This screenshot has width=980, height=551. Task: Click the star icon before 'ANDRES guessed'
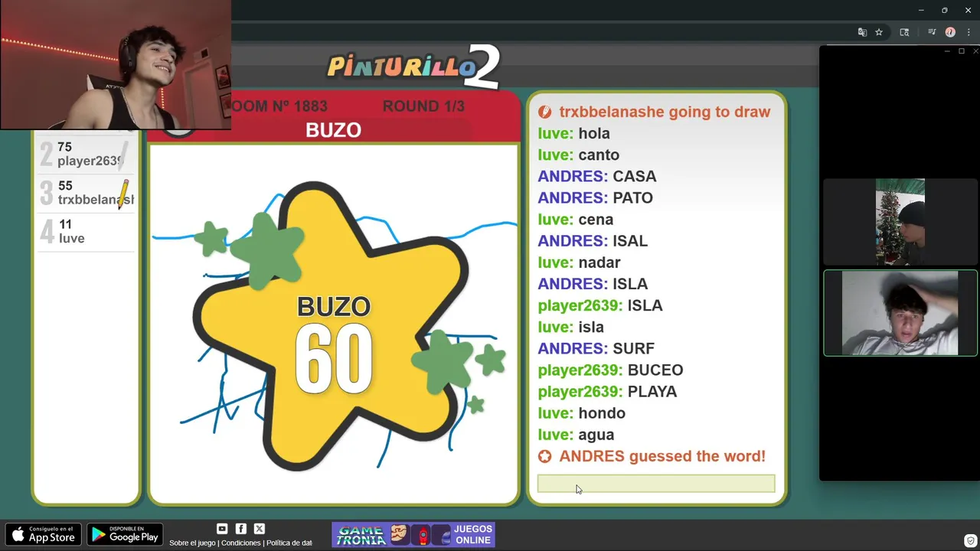pyautogui.click(x=544, y=457)
